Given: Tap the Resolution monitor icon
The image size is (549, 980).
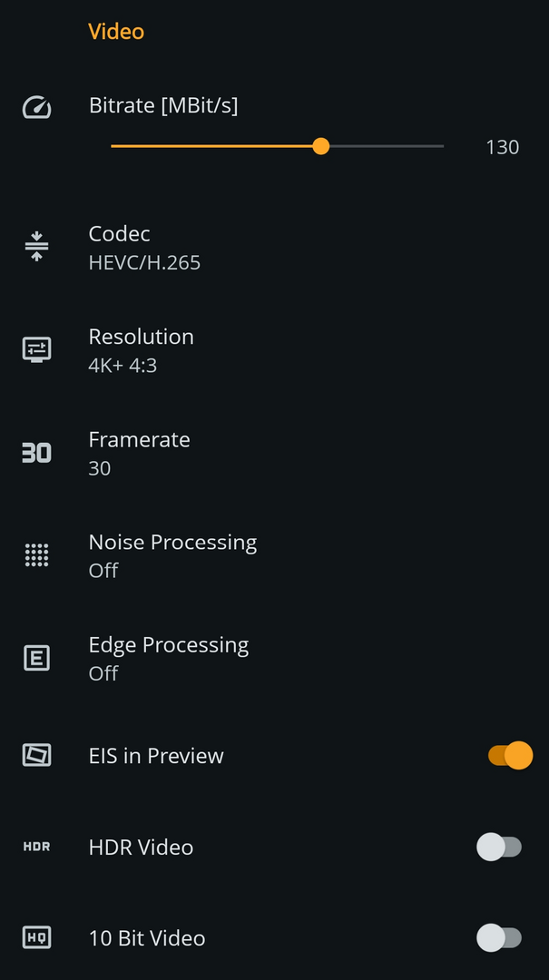Looking at the screenshot, I should click(36, 349).
